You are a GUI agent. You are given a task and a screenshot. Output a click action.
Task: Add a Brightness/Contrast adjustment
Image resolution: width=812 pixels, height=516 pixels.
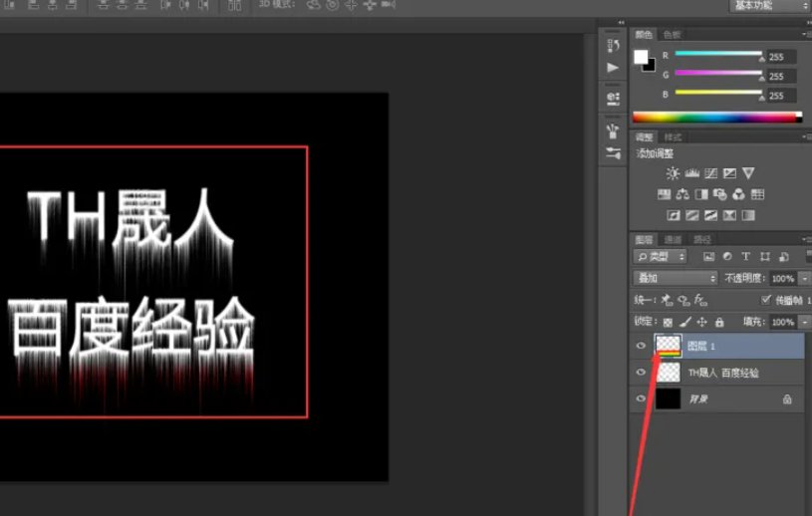click(x=673, y=173)
